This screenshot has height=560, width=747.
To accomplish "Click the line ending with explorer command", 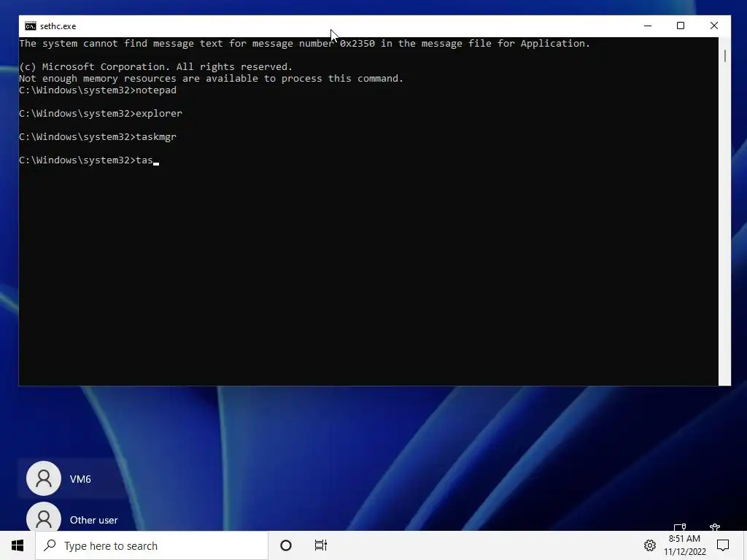I will 101,113.
